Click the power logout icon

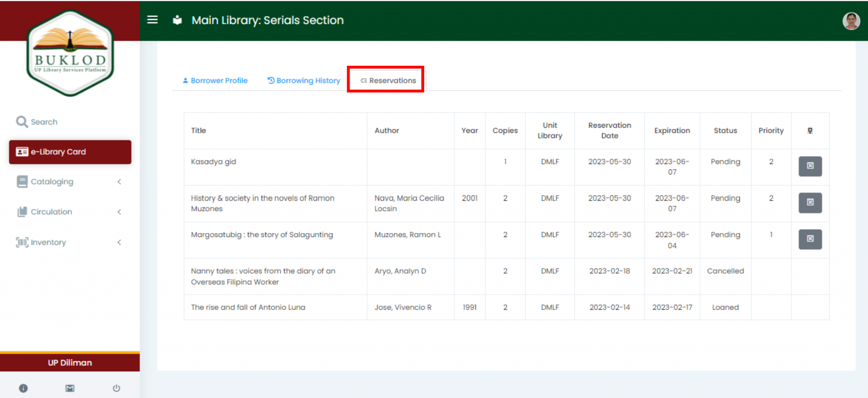point(117,387)
